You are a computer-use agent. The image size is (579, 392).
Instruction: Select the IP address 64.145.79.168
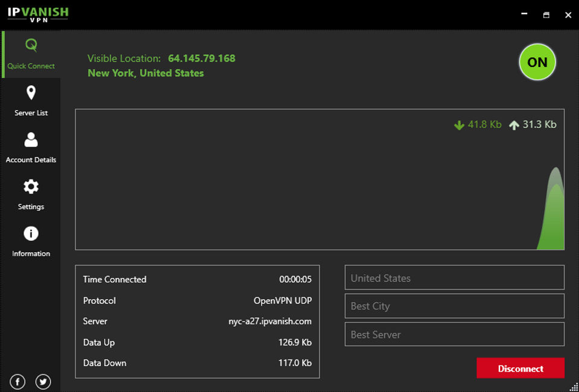[201, 58]
